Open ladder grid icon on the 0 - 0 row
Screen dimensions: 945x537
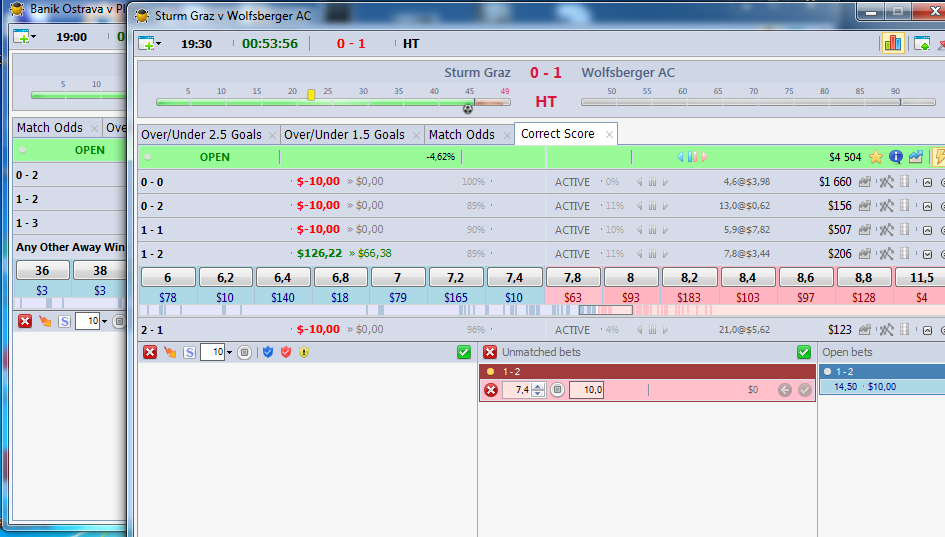point(904,181)
